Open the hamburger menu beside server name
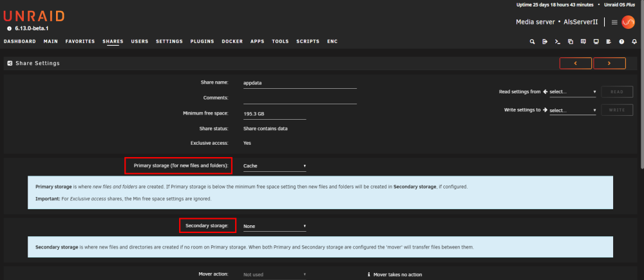The height and width of the screenshot is (280, 644). coord(614,22)
